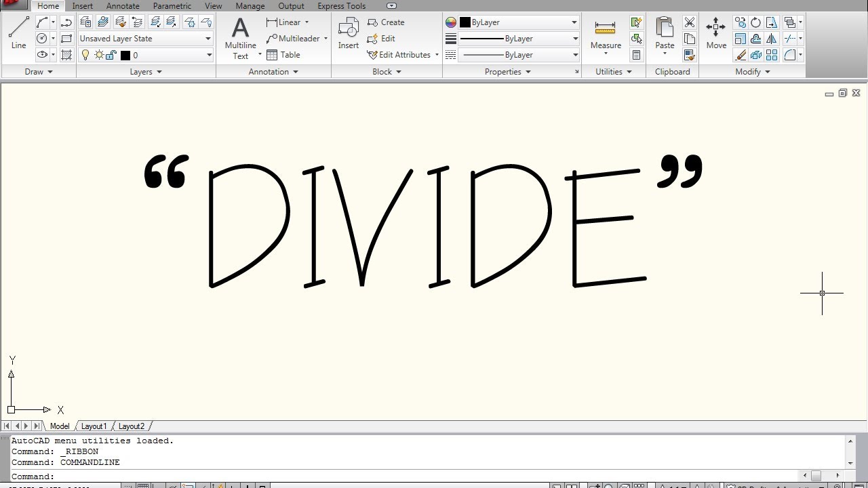Screen dimensions: 868x488
Task: Click the Edit block button
Action: point(381,39)
